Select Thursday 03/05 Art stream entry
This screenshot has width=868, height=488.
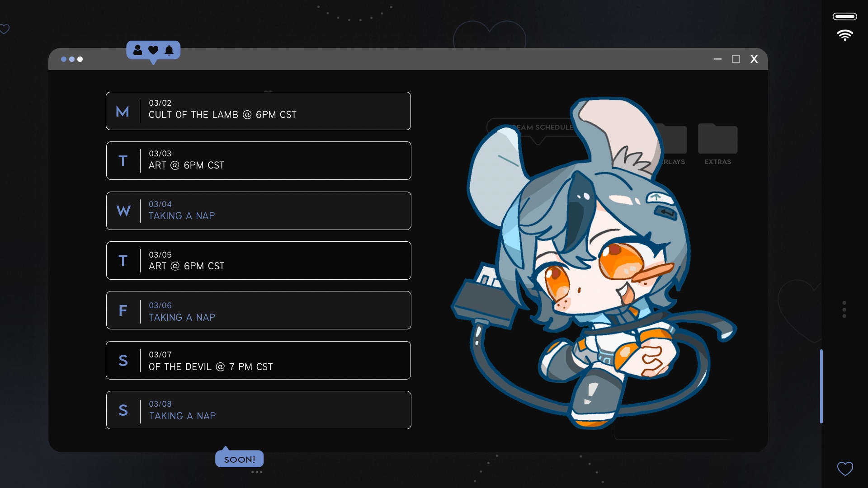coord(259,261)
